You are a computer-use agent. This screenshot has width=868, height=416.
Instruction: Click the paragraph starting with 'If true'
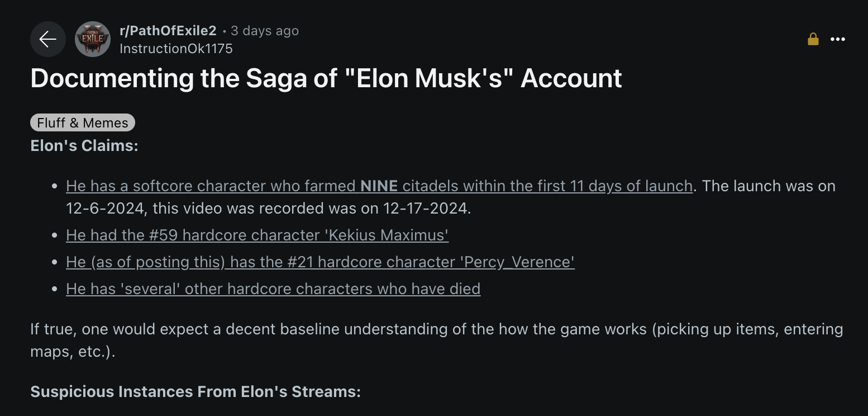(x=436, y=329)
